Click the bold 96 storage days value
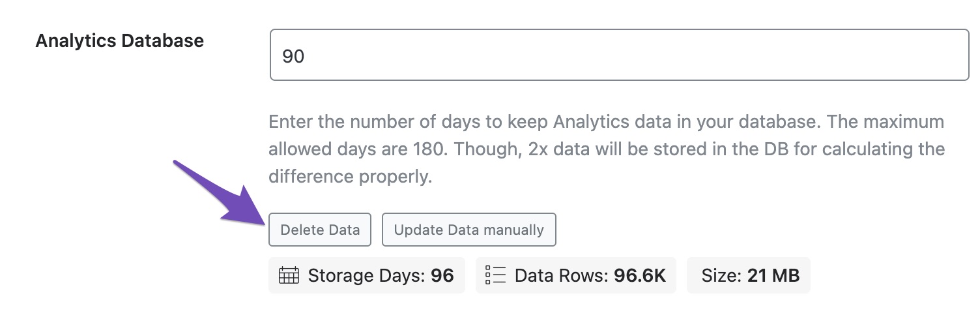980x317 pixels. pos(442,275)
